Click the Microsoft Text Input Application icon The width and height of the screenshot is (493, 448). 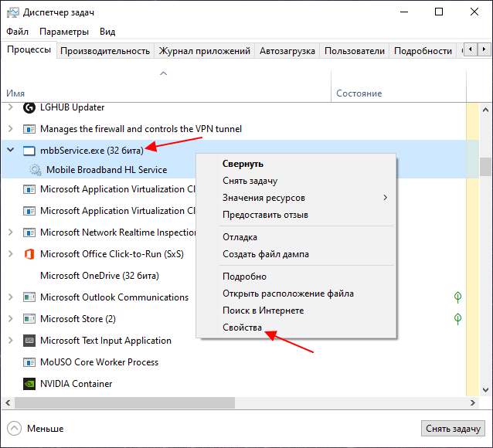click(x=29, y=341)
